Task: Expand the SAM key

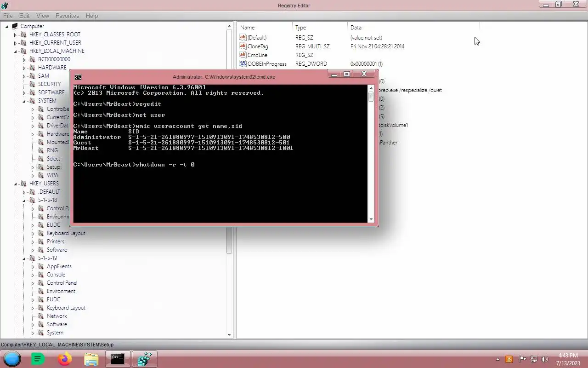Action: tap(24, 76)
